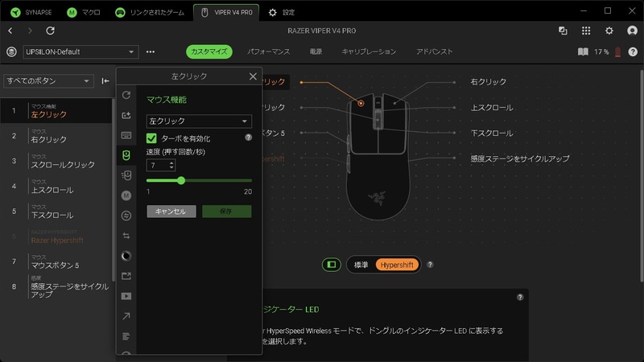Open help question mark in top right

[x=633, y=51]
